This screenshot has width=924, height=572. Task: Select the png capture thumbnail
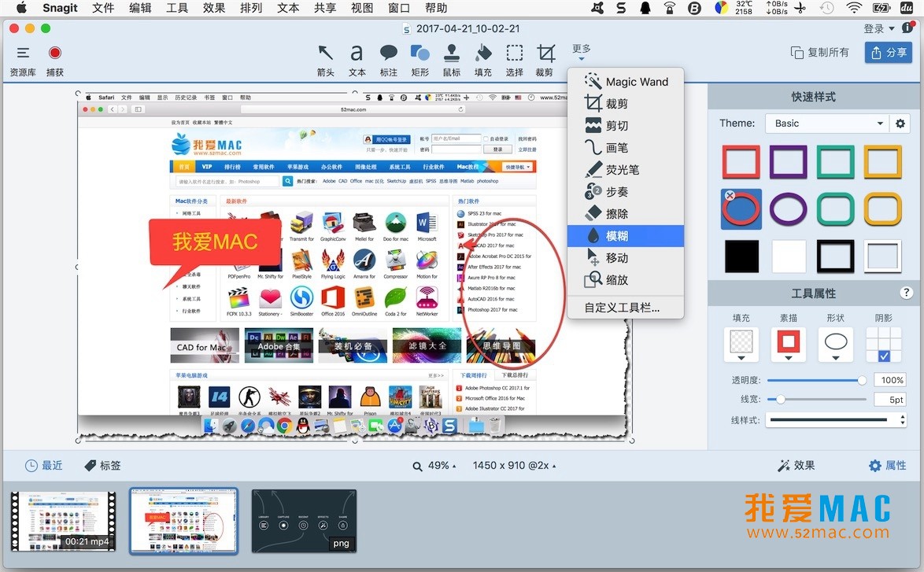(x=304, y=522)
